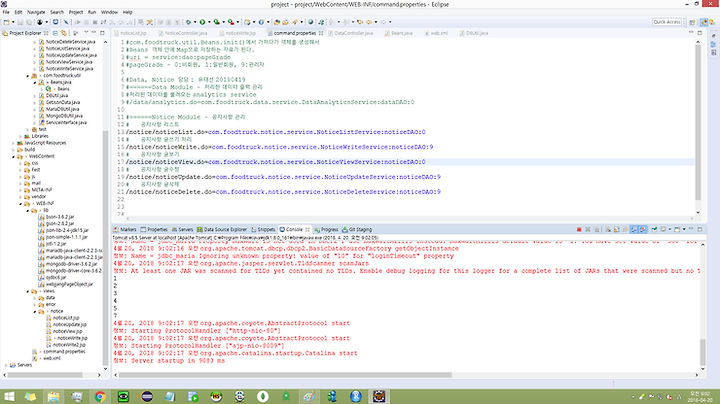Click the Clear Console icon
The image size is (720, 404).
tap(608, 229)
